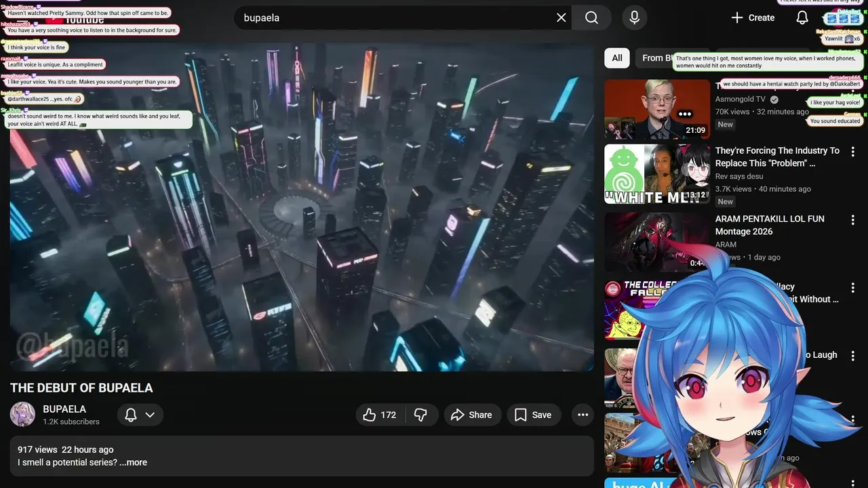Open the hover menu dots on Asmongold thumbnail

[x=685, y=114]
